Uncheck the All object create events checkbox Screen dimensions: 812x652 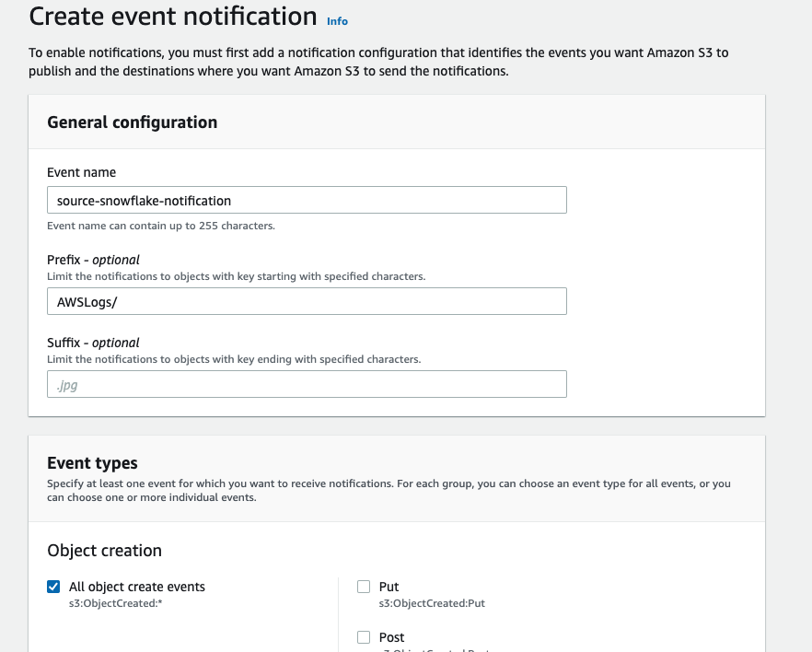[54, 587]
